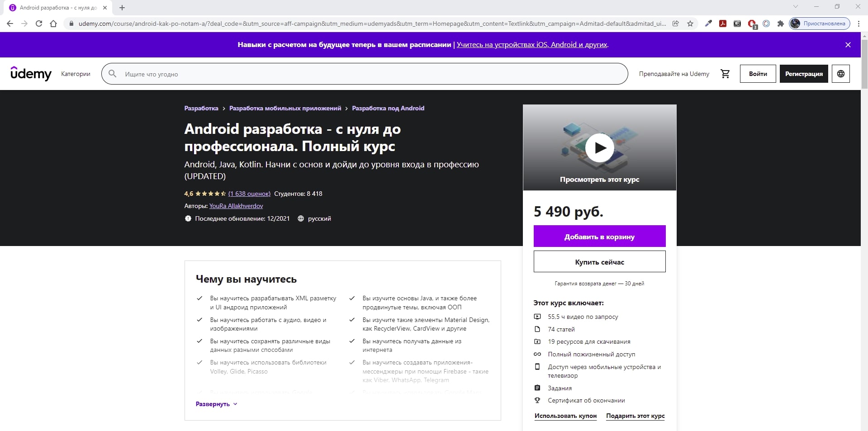Image resolution: width=868 pixels, height=431 pixels.
Task: Click the address bar URL
Action: [372, 24]
